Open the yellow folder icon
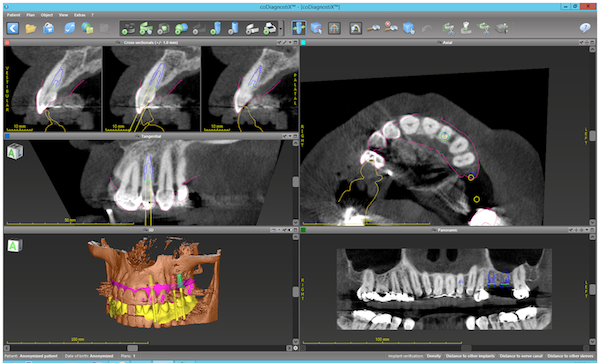This screenshot has width=600, height=363. pyautogui.click(x=31, y=28)
